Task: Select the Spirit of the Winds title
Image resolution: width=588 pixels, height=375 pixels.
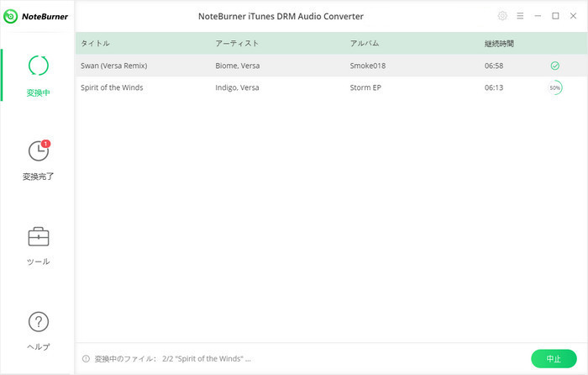Action: click(112, 87)
